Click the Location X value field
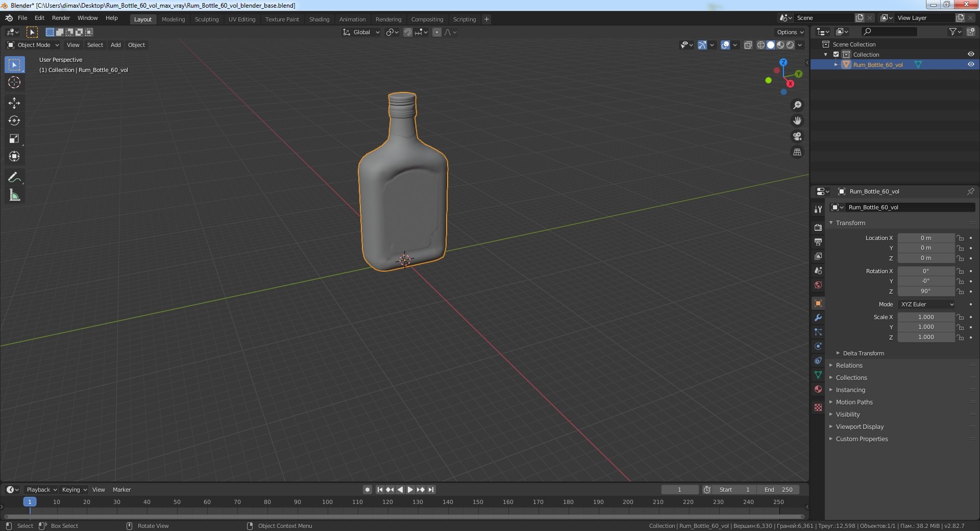Viewport: 980px width, 531px height. (x=926, y=238)
